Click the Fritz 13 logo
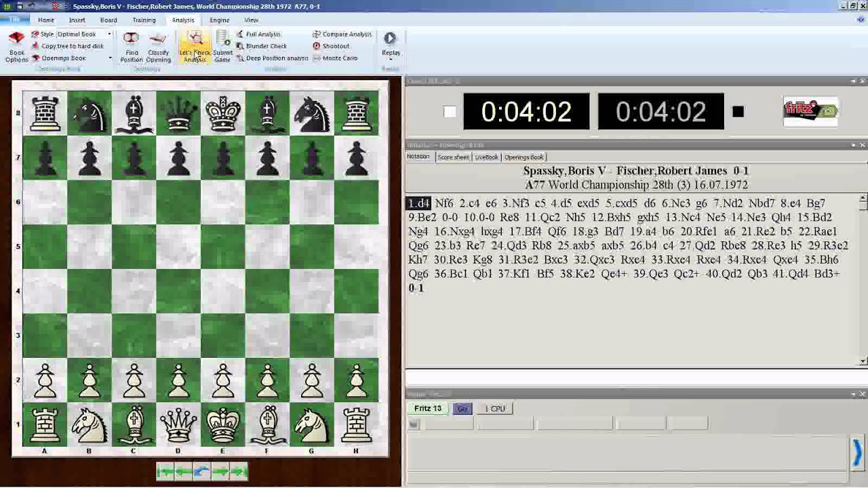868x488 pixels. tap(811, 112)
